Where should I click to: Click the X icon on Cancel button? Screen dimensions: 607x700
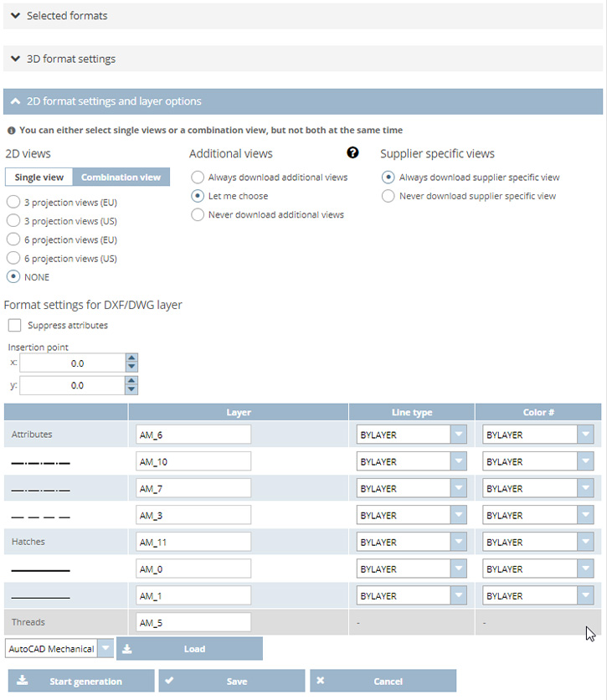coord(321,681)
